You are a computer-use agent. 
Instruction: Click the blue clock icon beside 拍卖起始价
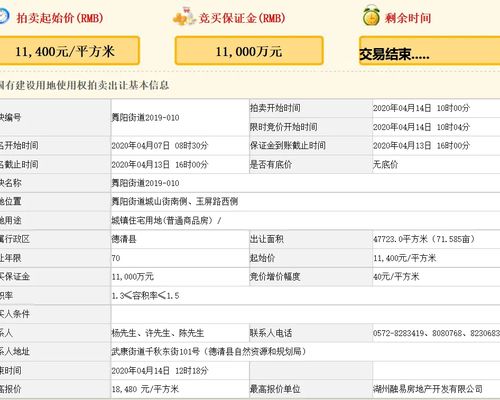[4, 16]
